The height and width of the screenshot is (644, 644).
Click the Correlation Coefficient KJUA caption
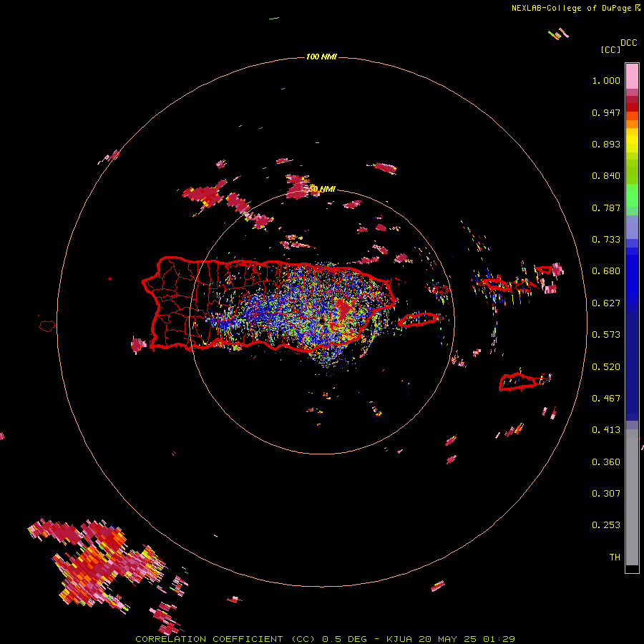coord(325,639)
